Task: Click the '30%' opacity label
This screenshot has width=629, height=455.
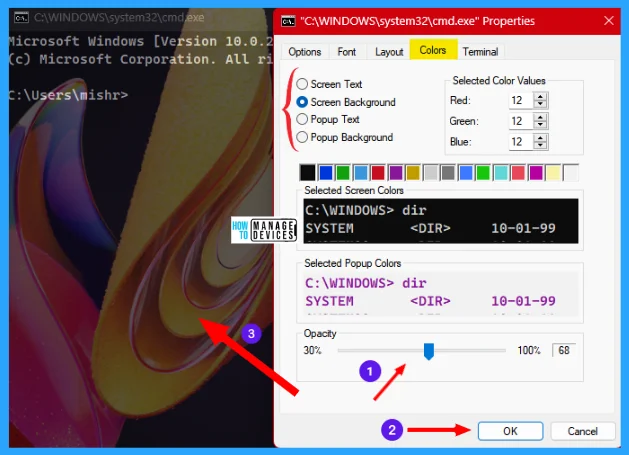Action: click(x=312, y=350)
